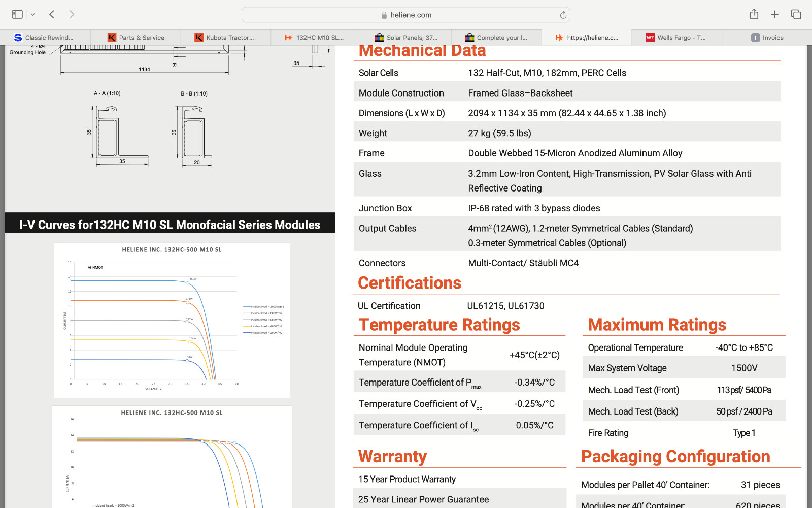Click the "-0.25%/°C" Voc coefficient value
This screenshot has width=812, height=508.
[534, 404]
